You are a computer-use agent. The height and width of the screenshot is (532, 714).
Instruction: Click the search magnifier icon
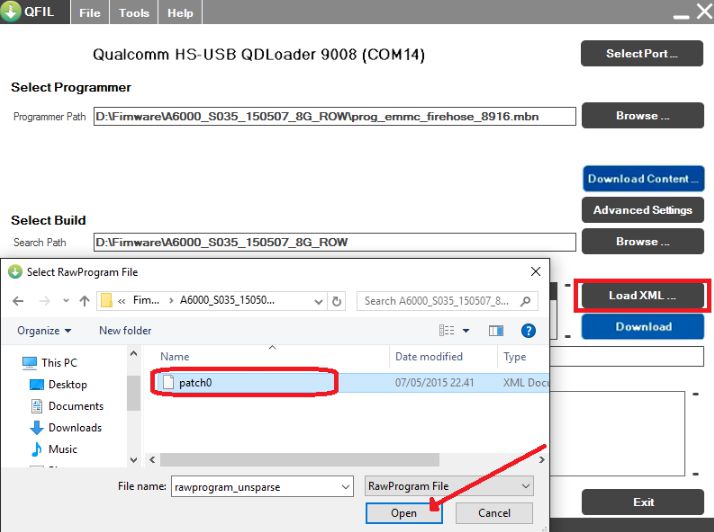pos(525,301)
